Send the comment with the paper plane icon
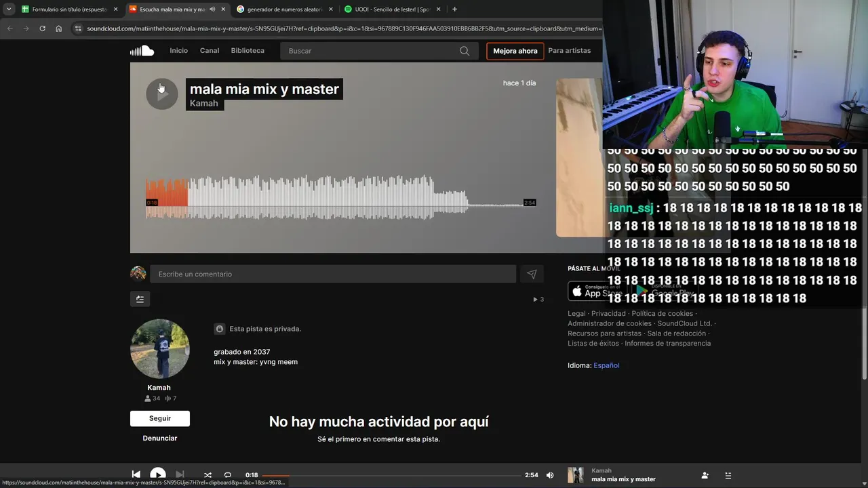Screen dimensions: 868x488 pyautogui.click(x=532, y=274)
